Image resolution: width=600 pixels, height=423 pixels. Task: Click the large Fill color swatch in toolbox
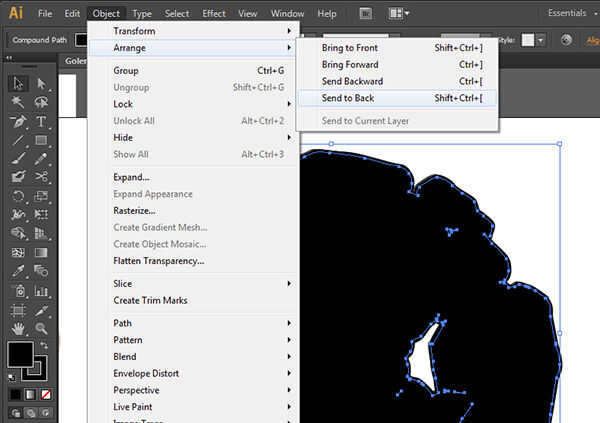click(20, 354)
